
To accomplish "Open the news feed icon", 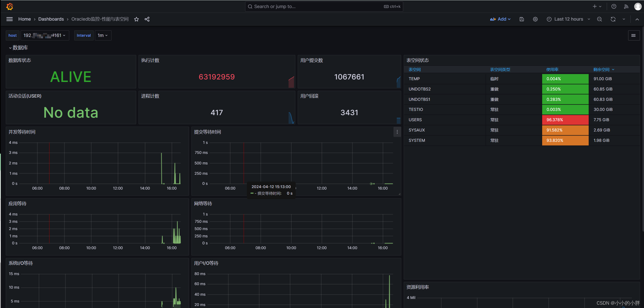I will [626, 7].
